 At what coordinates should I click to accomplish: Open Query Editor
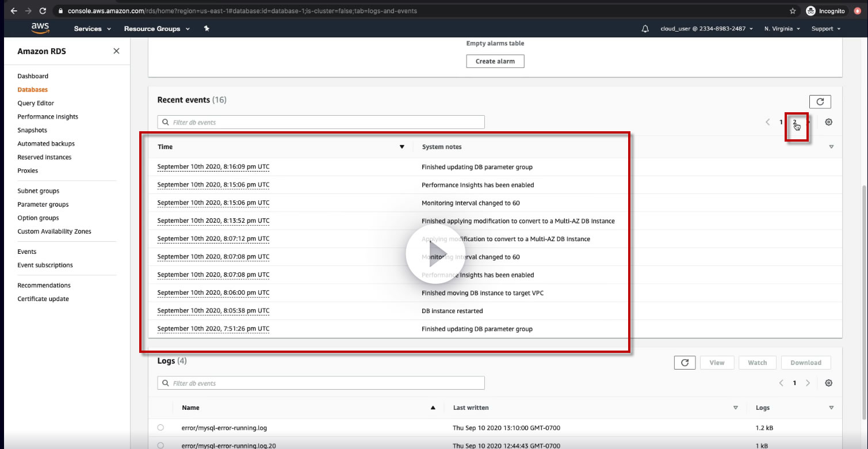click(x=36, y=103)
